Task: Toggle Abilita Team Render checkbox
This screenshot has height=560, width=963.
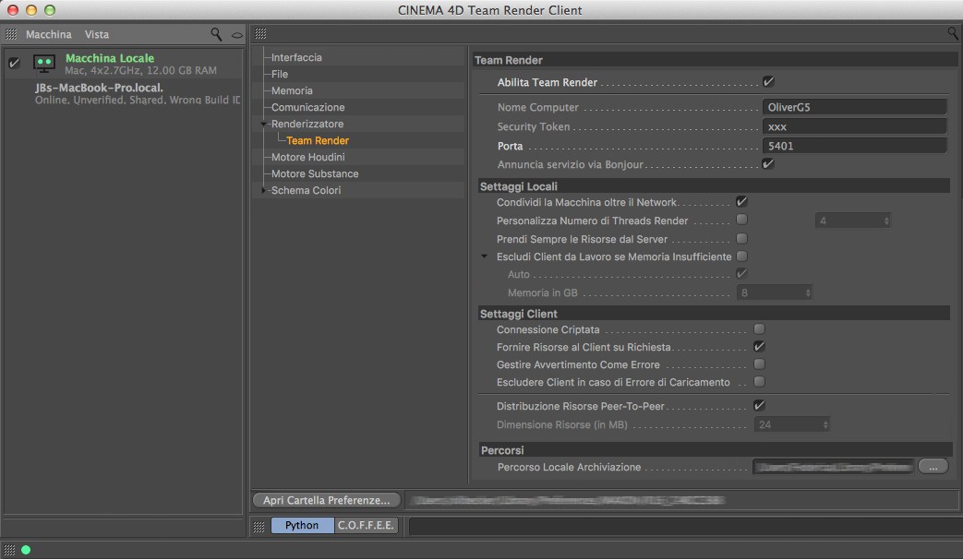Action: pos(768,81)
